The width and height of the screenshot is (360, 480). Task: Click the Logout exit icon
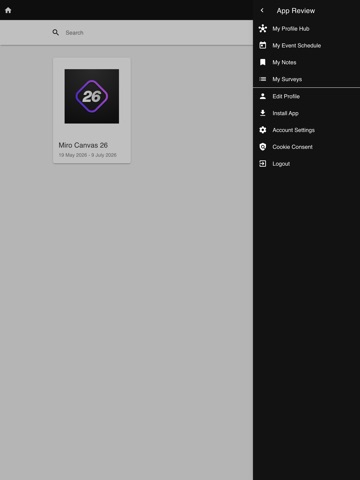(263, 164)
